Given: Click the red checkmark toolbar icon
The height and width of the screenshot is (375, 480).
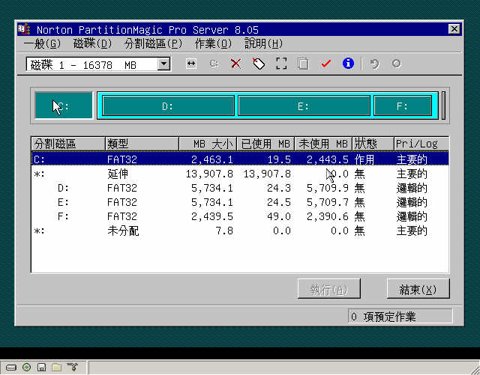Looking at the screenshot, I should point(326,63).
